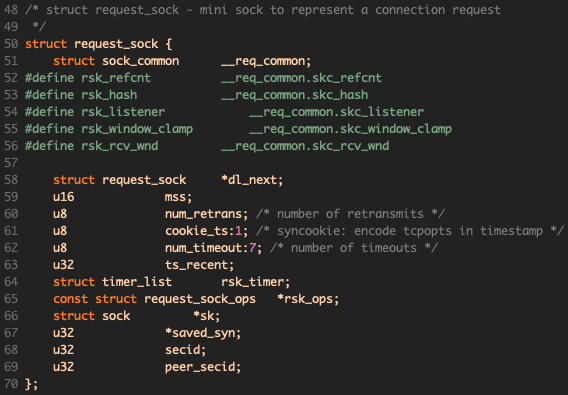Viewport: 568px width, 395px height.
Task: Click __req_common.skc_rcv_wnd text
Action: (305, 146)
